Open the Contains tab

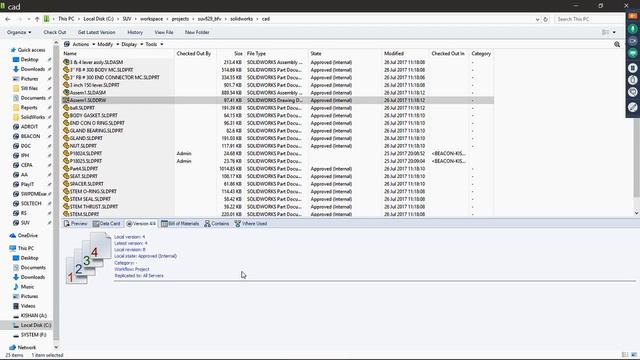point(217,224)
